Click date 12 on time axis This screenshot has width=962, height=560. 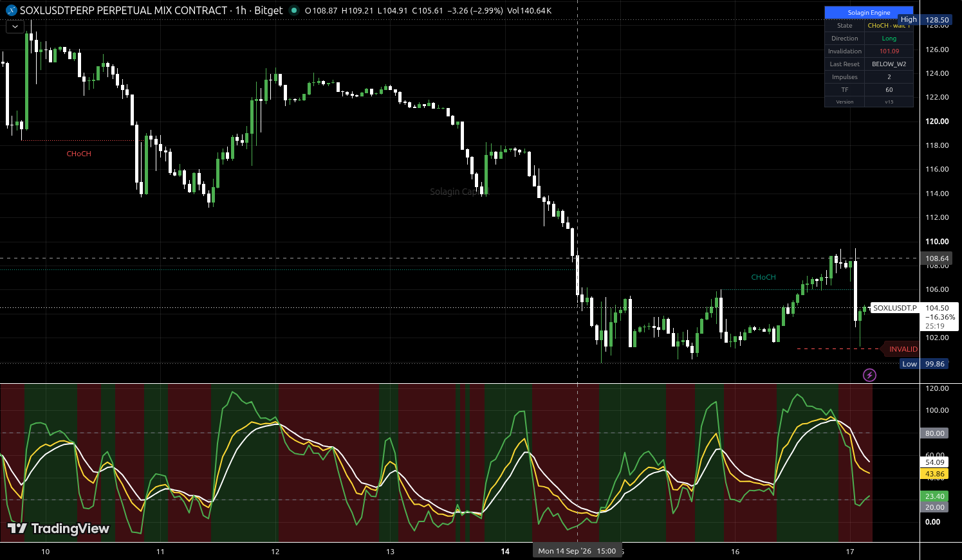click(275, 552)
